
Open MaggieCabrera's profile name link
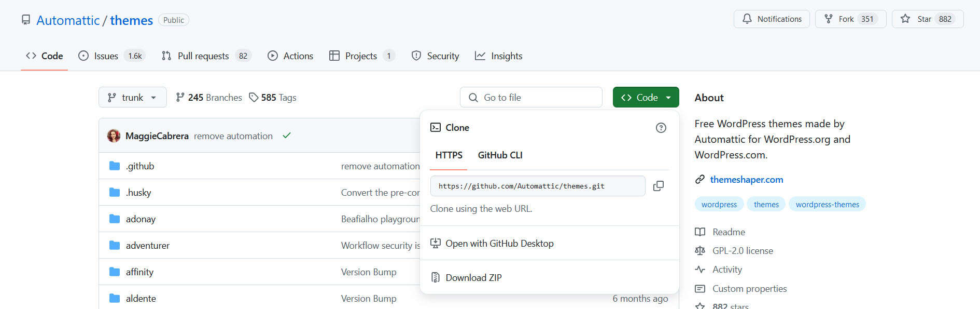(157, 136)
